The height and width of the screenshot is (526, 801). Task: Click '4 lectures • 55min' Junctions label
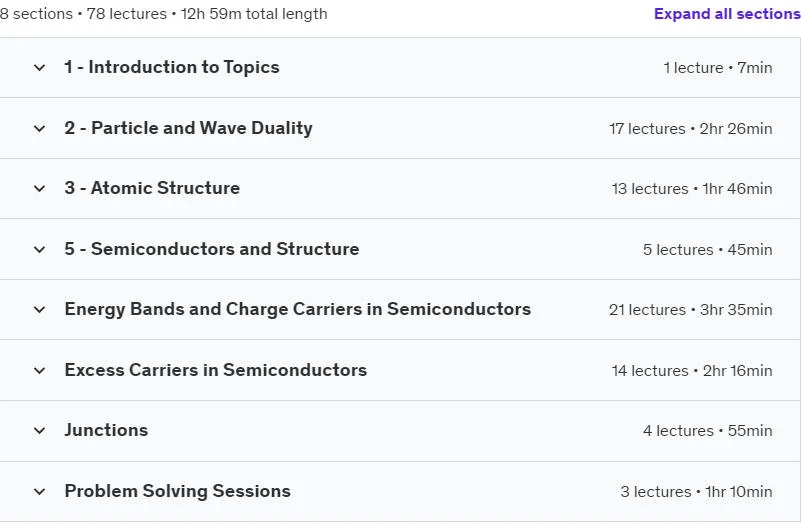[708, 431]
